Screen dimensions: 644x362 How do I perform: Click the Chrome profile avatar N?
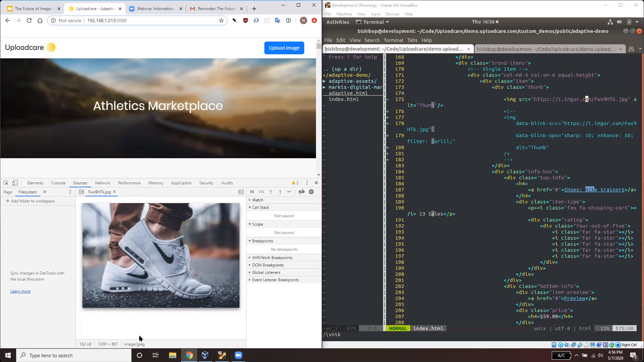[x=304, y=20]
